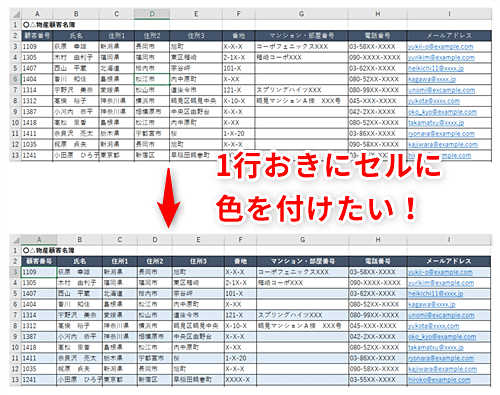
Task: Click the XXXX-X address cell in row 13
Action: point(240,380)
